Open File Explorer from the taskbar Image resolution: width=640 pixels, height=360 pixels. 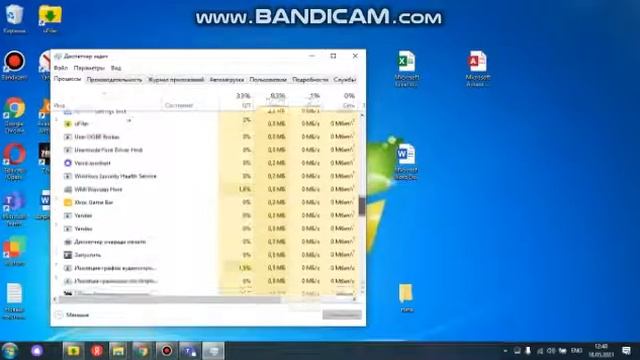click(x=118, y=351)
